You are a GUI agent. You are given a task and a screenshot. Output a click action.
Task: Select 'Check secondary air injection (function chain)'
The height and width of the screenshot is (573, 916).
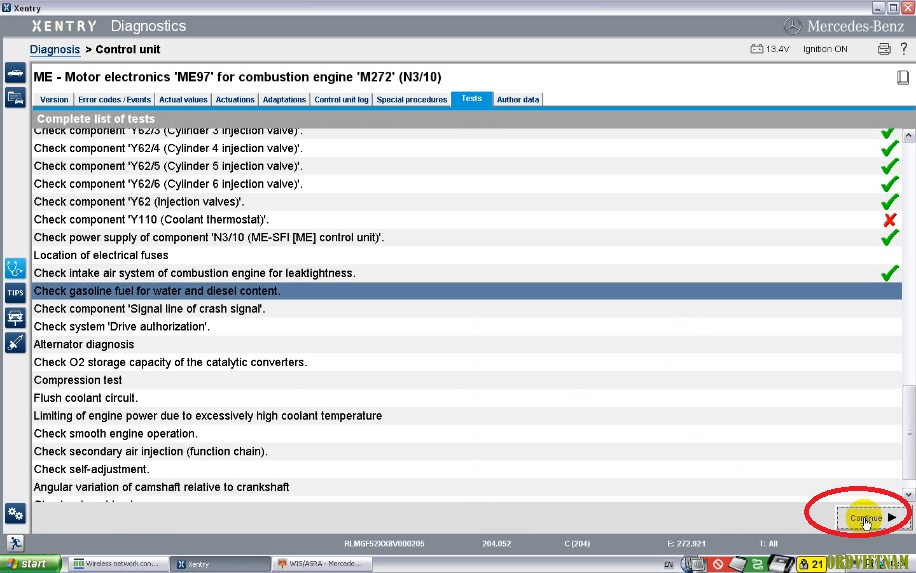pyautogui.click(x=467, y=451)
